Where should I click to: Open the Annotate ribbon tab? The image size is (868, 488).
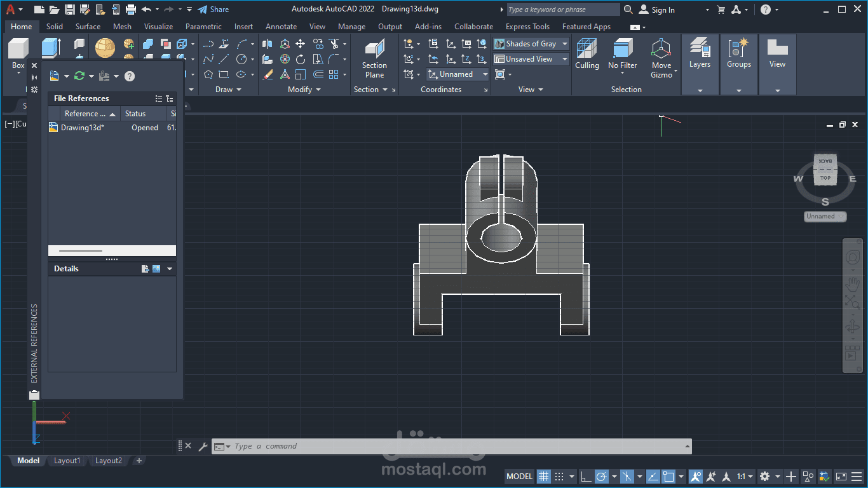click(281, 27)
